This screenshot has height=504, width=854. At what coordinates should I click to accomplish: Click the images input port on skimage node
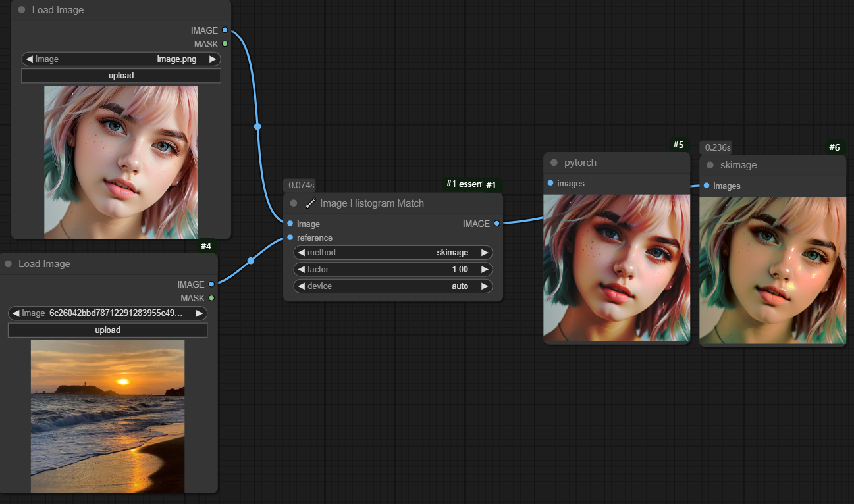pos(707,186)
